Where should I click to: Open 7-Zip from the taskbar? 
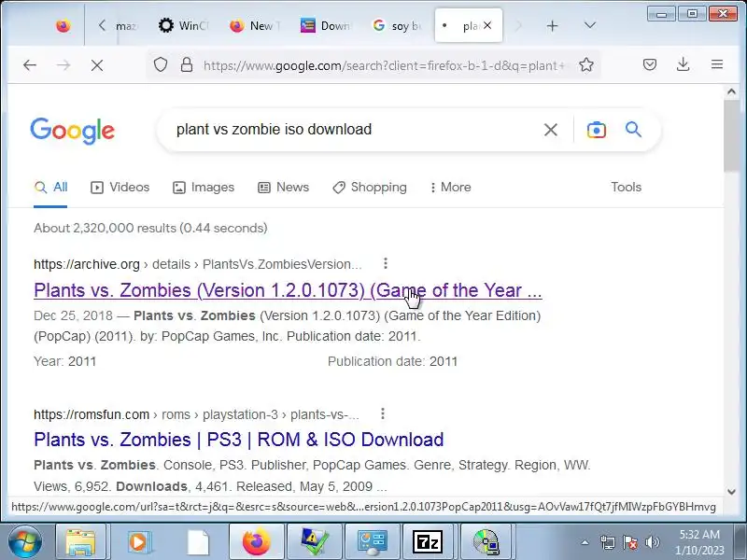pyautogui.click(x=428, y=542)
